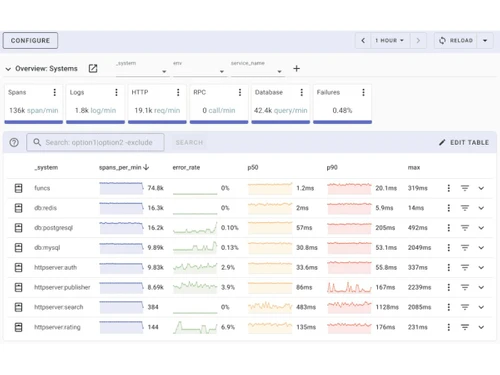Click the max column header
The height and width of the screenshot is (375, 500).
[414, 167]
